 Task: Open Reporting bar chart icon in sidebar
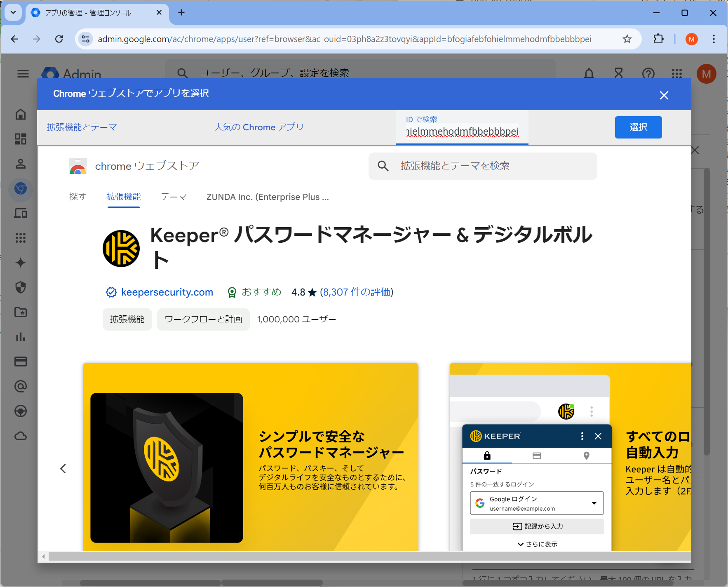click(21, 337)
